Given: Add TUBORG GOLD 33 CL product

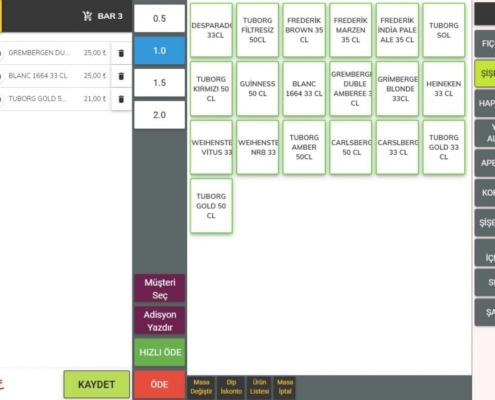Looking at the screenshot, I should (444, 147).
